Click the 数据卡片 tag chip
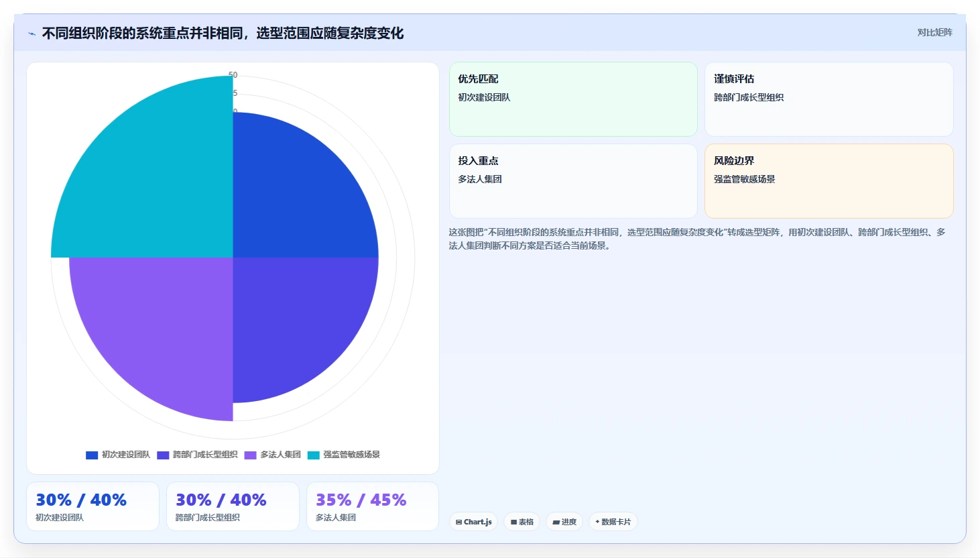This screenshot has height=558, width=980. tap(613, 522)
